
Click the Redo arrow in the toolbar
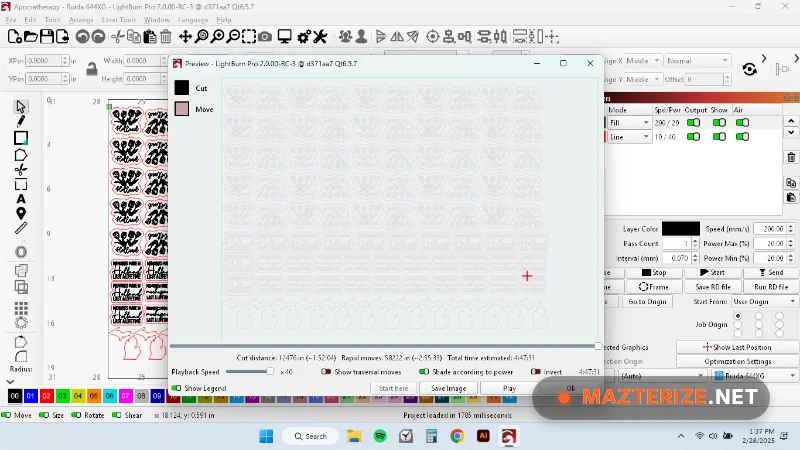(x=98, y=37)
